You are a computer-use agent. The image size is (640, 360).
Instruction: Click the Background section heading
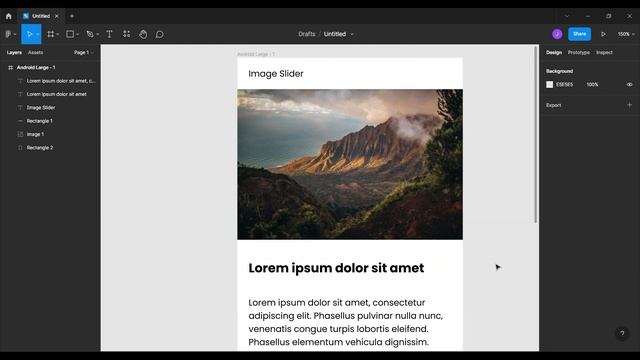[x=560, y=71]
